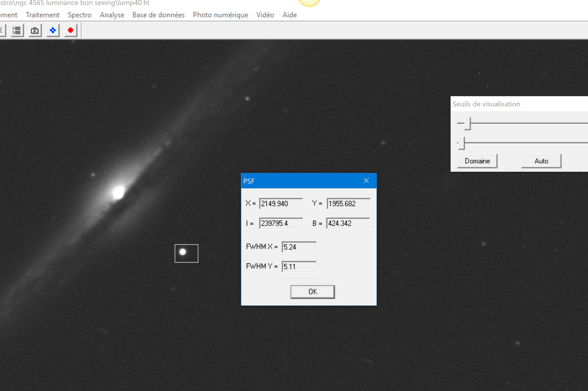
Task: Click the camera acquisition toolbar icon
Action: (x=35, y=30)
